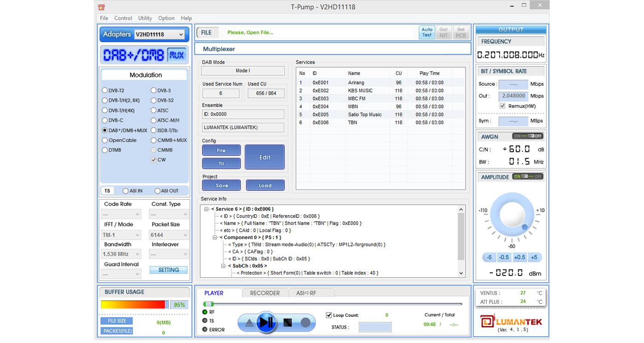Select DTMB modulation
This screenshot has width=644, height=343.
[x=105, y=150]
